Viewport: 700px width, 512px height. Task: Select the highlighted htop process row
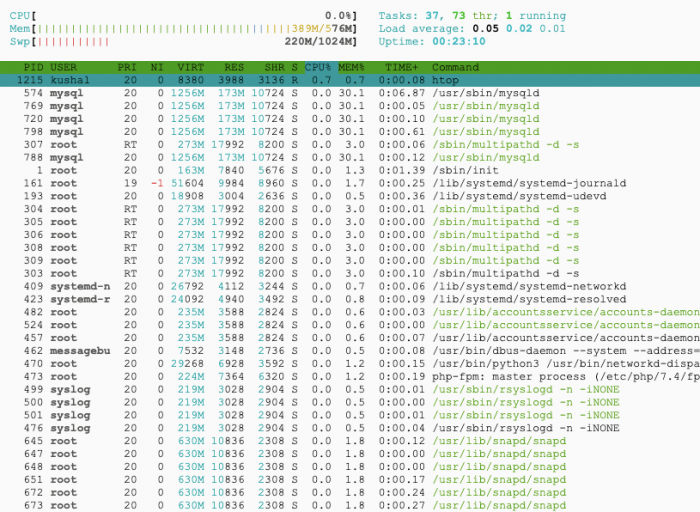coord(350,79)
